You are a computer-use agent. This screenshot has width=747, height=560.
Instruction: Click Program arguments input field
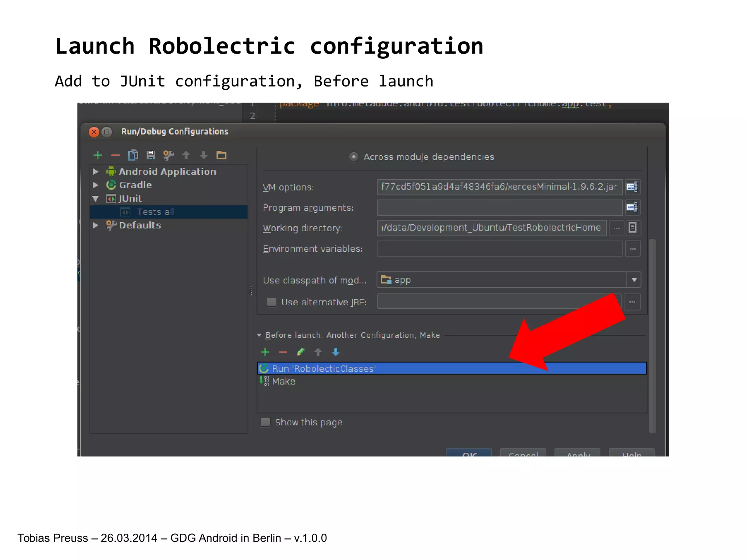coord(500,208)
